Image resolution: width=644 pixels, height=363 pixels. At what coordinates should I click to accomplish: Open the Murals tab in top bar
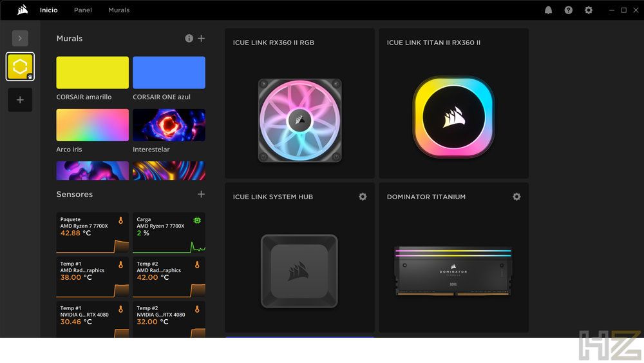point(118,10)
